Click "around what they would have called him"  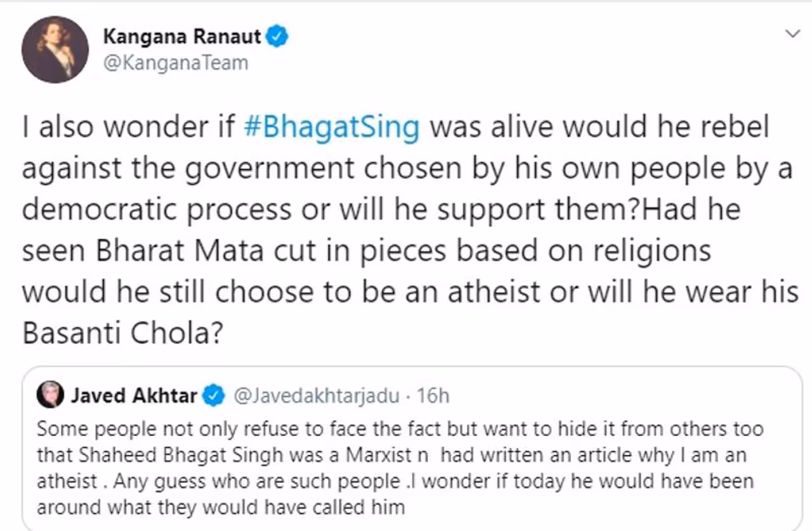(x=220, y=507)
